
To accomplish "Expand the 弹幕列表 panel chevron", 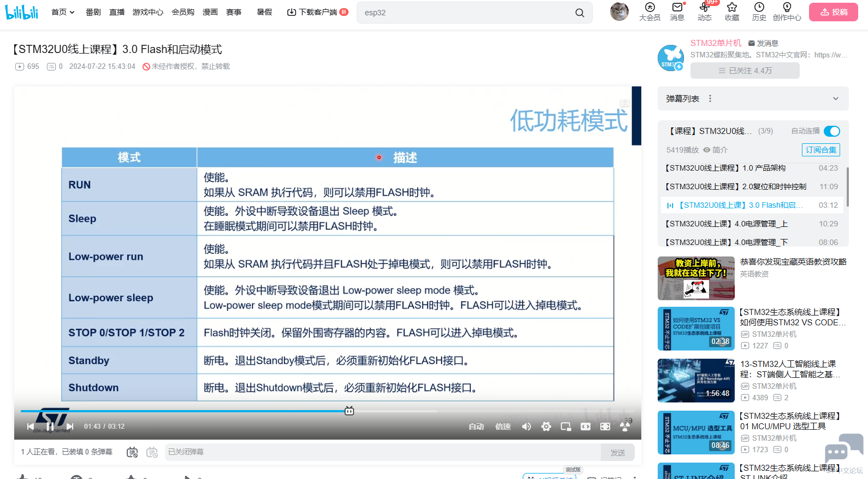I will 835,98.
